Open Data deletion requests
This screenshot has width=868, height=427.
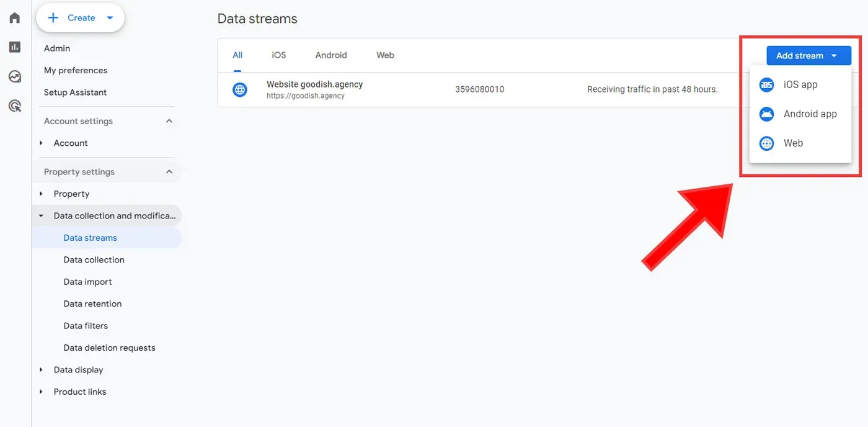109,348
